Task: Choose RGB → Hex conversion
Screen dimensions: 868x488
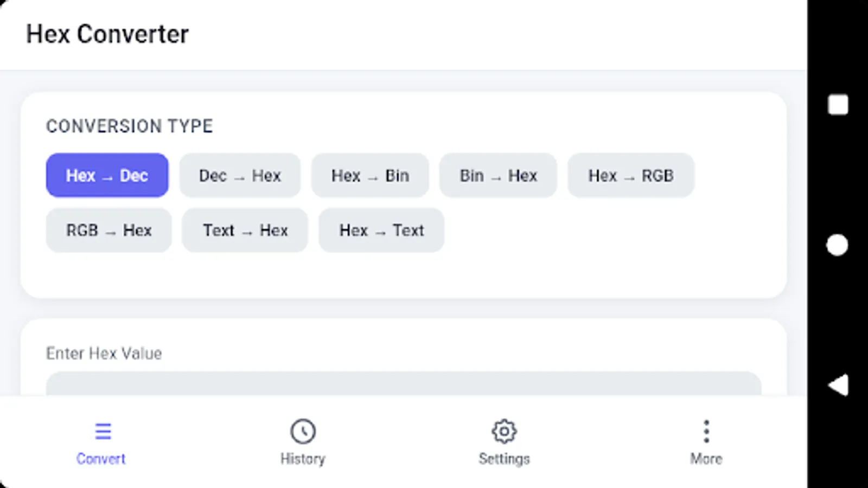Action: pos(108,230)
